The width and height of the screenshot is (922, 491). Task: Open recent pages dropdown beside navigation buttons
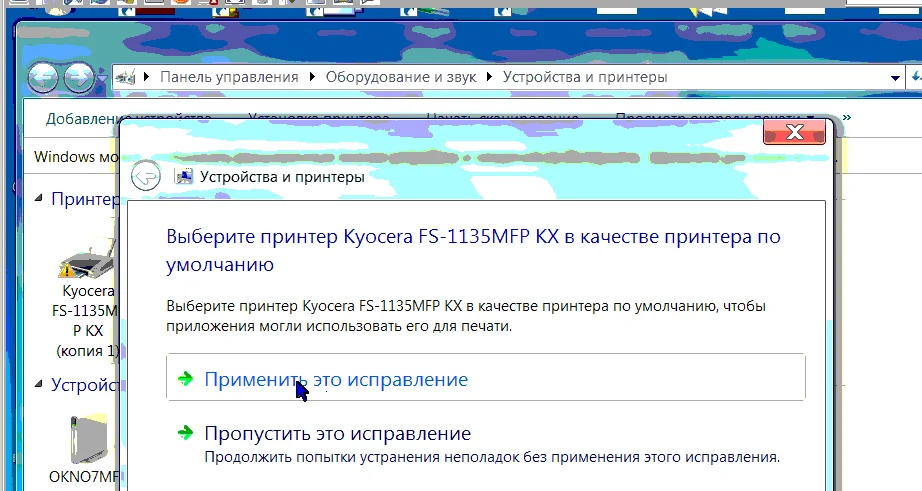[103, 78]
